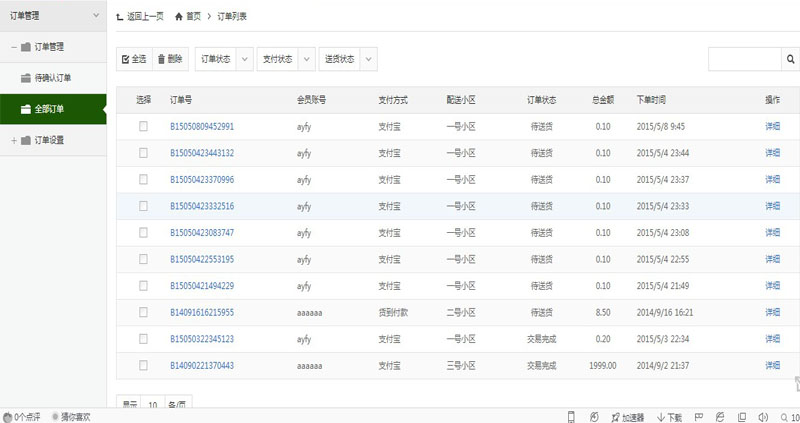Click the 返回上一页 back arrow icon
Image resolution: width=800 pixels, height=423 pixels.
121,17
